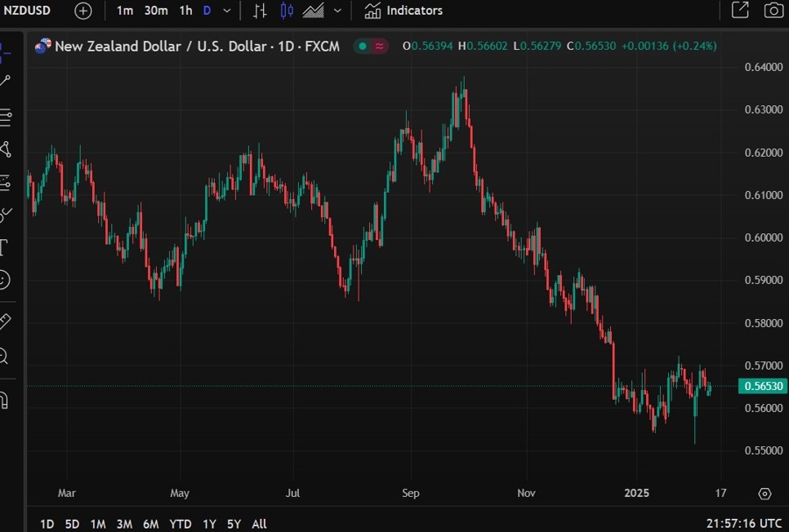
Task: Select the Measure ruler tool
Action: [x=4, y=322]
